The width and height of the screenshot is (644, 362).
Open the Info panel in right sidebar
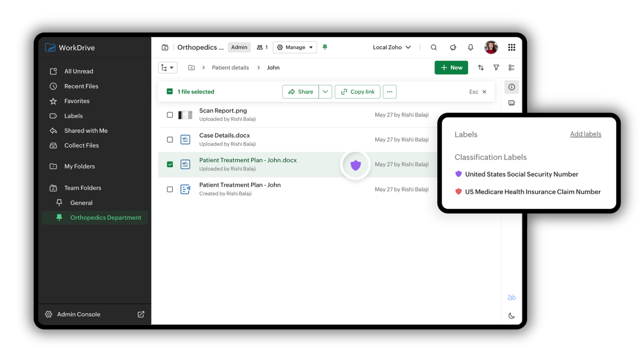coord(512,87)
